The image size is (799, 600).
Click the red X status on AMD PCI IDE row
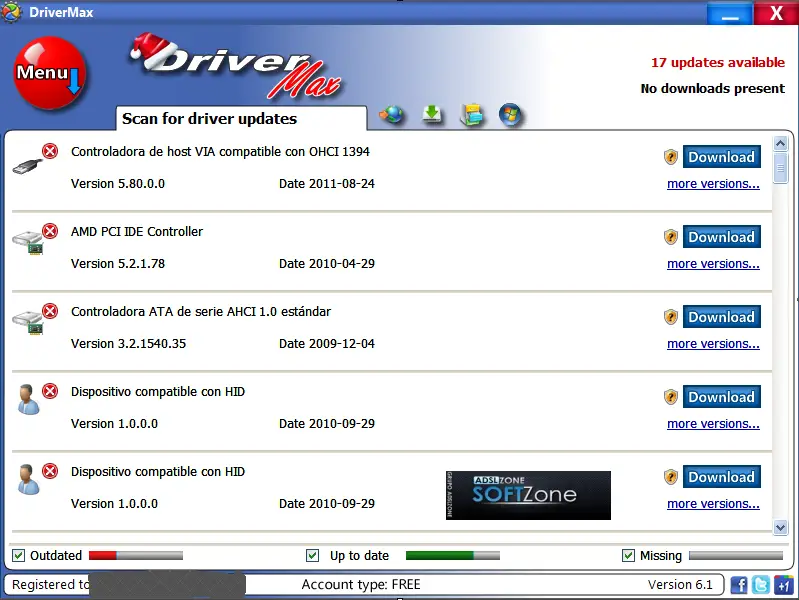[50, 231]
